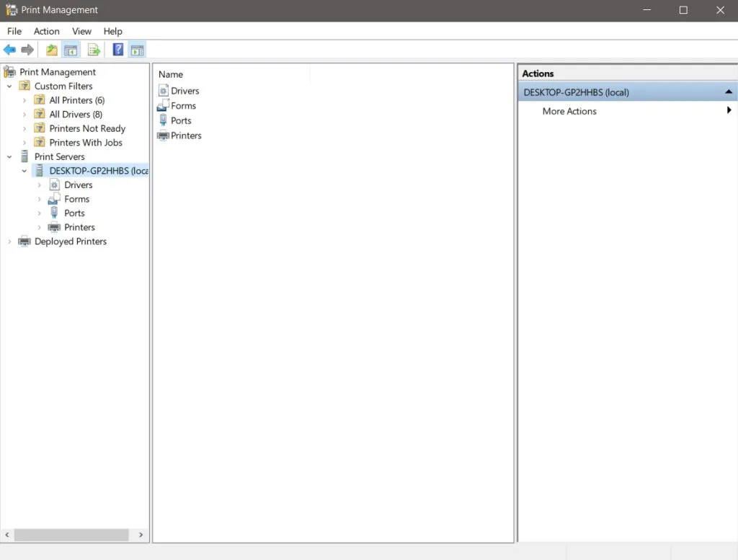The height and width of the screenshot is (560, 738).
Task: Close the Print Management window
Action: click(x=720, y=10)
